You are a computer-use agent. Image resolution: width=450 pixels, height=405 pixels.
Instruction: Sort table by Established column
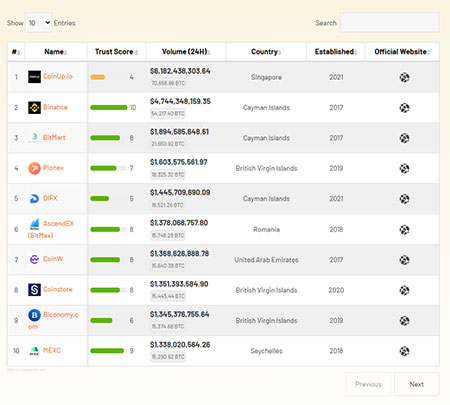pyautogui.click(x=336, y=52)
